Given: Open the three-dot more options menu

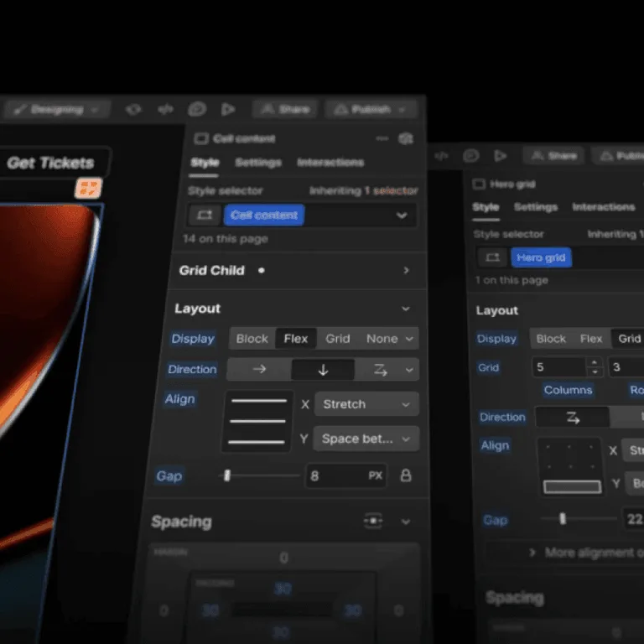Looking at the screenshot, I should point(382,138).
